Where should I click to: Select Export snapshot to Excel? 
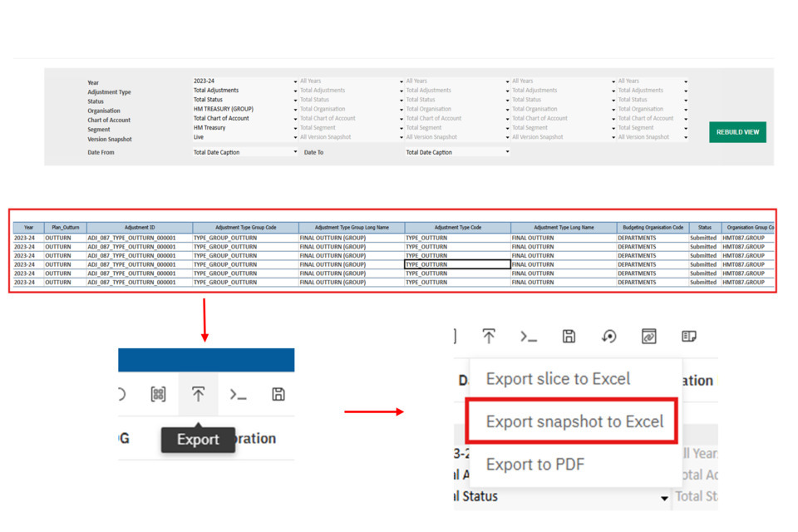(x=574, y=421)
